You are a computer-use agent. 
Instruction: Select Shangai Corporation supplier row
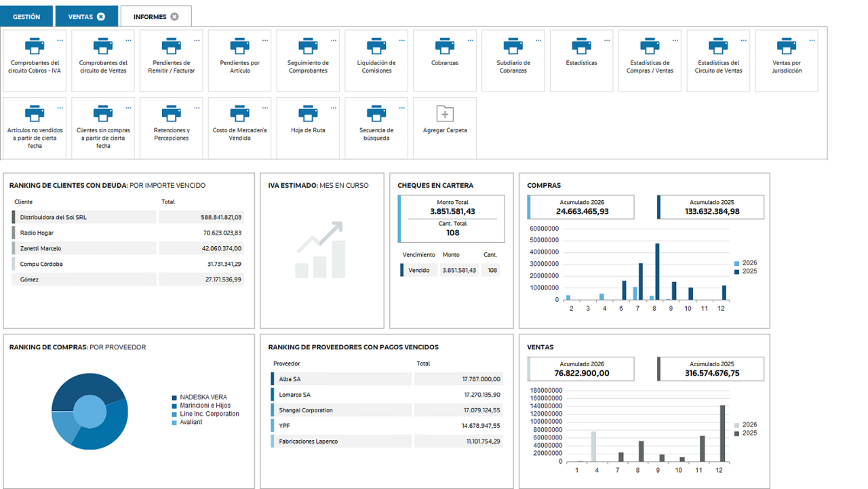pos(387,410)
